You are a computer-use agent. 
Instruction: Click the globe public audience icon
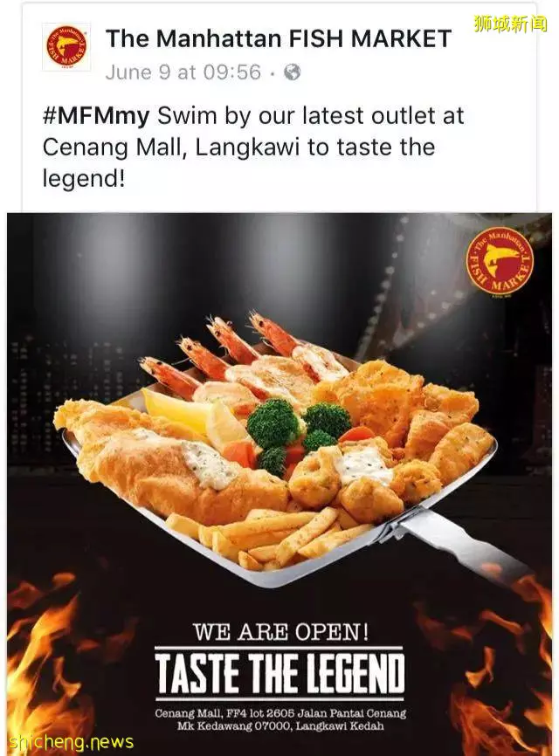[293, 72]
